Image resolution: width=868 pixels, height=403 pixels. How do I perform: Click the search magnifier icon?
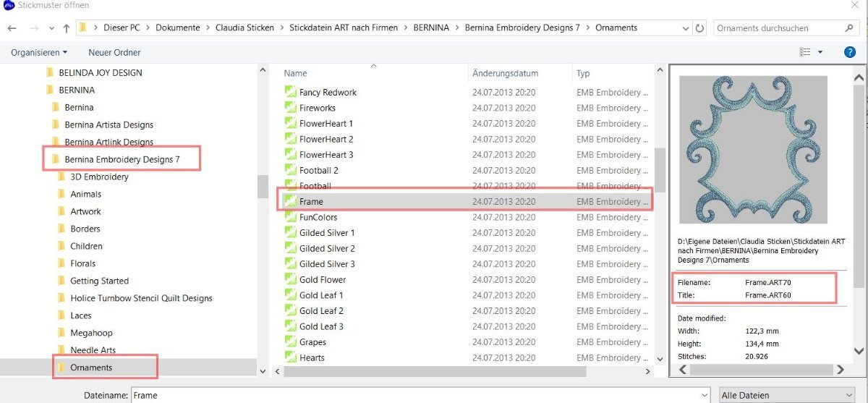pyautogui.click(x=850, y=28)
